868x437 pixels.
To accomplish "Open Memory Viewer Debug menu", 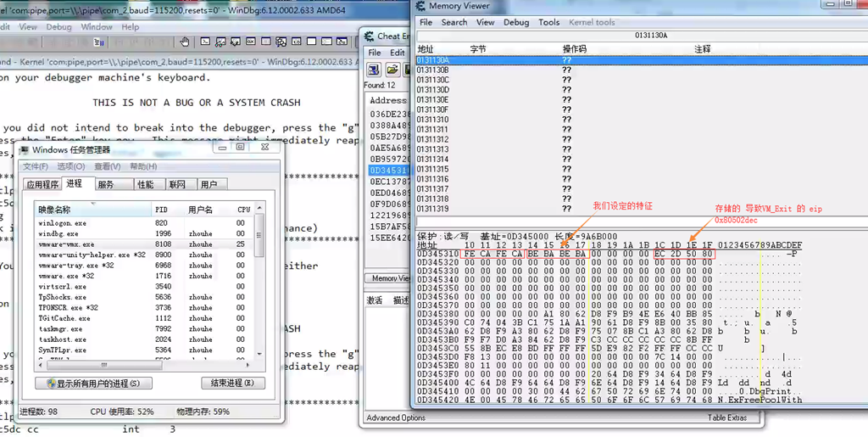I will pos(516,22).
